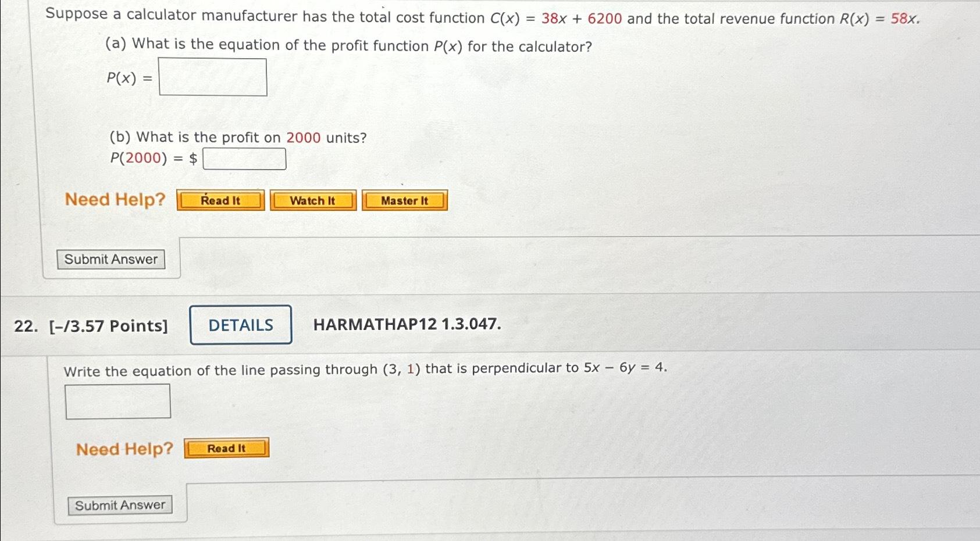Open the Watch It video help

coord(313,200)
